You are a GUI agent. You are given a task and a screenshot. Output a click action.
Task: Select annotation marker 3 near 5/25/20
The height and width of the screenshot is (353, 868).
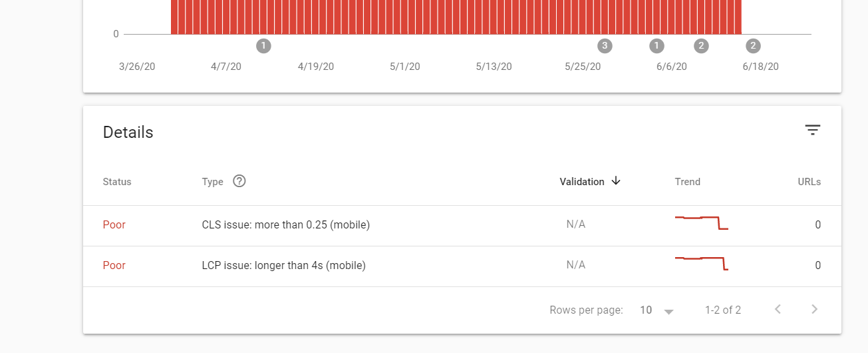(604, 46)
